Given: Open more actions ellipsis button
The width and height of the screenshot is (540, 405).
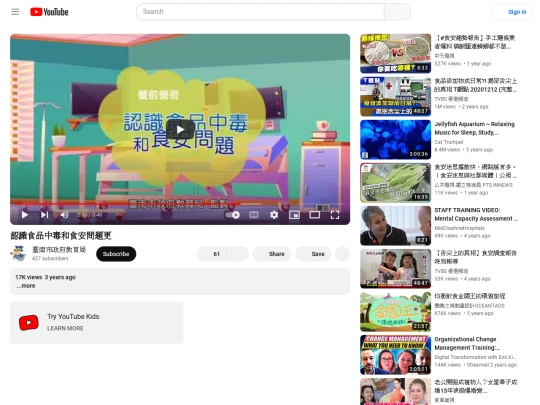Looking at the screenshot, I should pyautogui.click(x=342, y=254).
